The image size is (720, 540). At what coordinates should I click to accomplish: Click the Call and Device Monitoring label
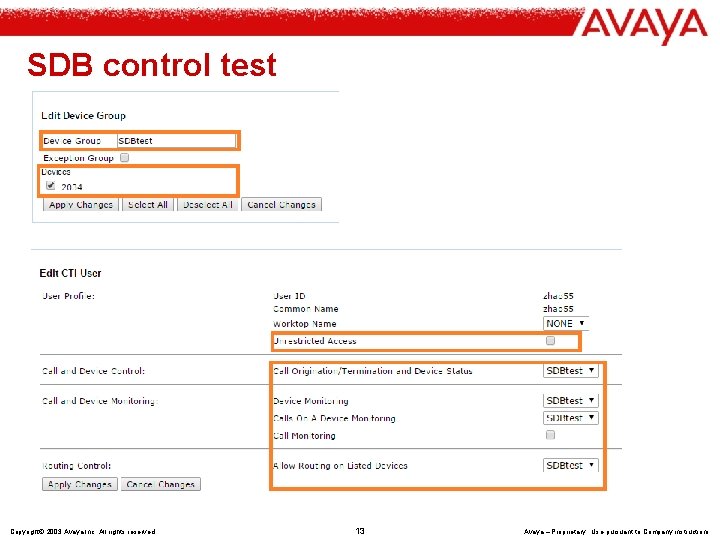pyautogui.click(x=100, y=401)
